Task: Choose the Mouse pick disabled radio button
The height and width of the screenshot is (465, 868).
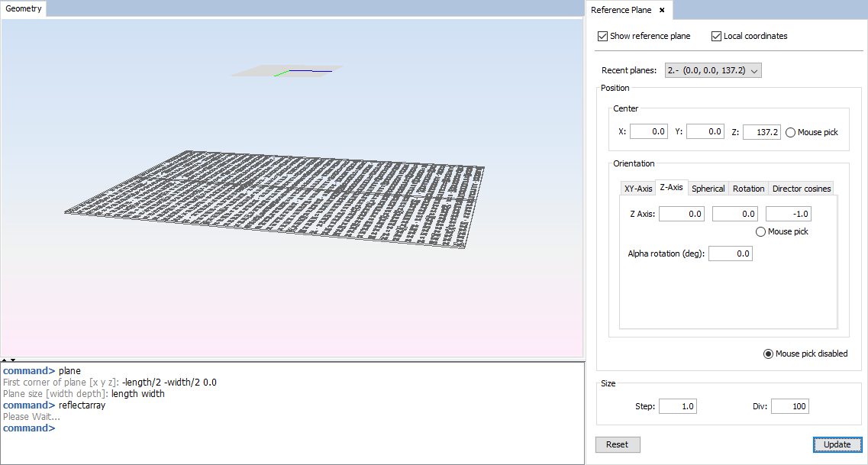Action: point(769,354)
